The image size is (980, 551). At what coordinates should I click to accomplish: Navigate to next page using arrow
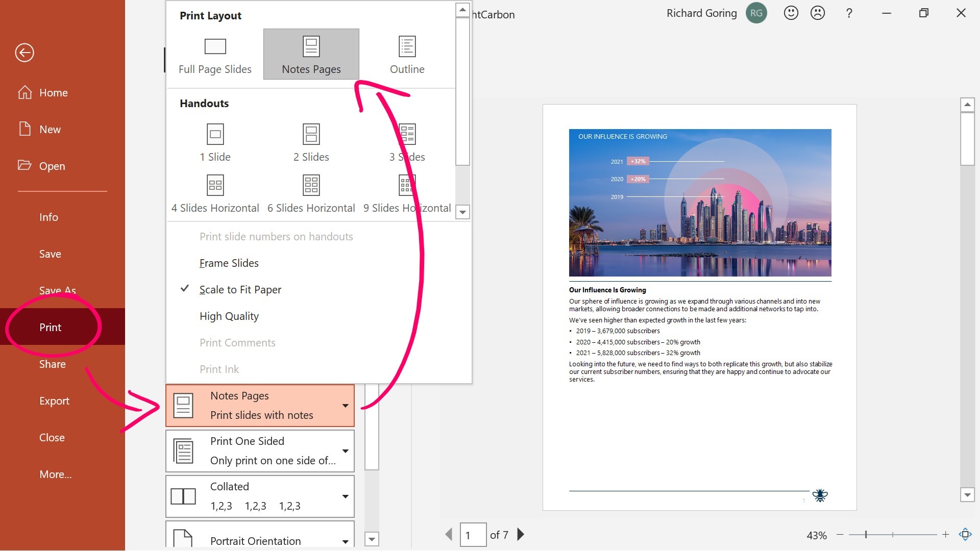click(x=522, y=534)
